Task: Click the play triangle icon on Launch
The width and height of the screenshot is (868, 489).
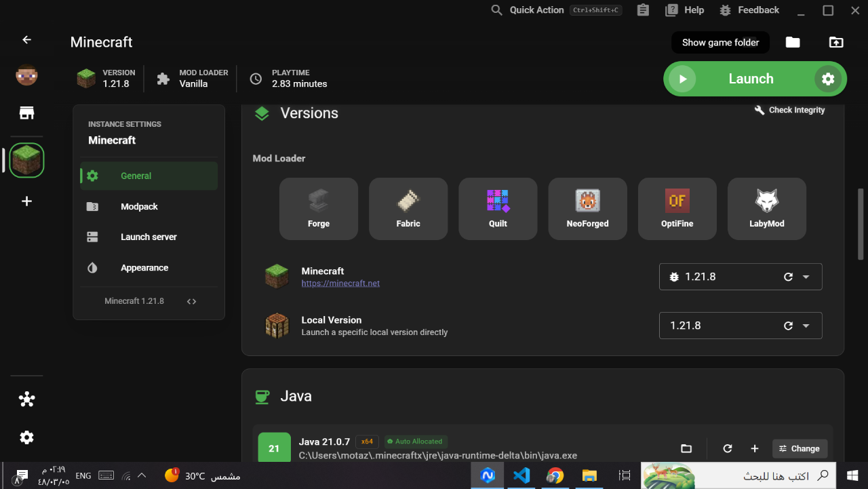Action: point(682,79)
